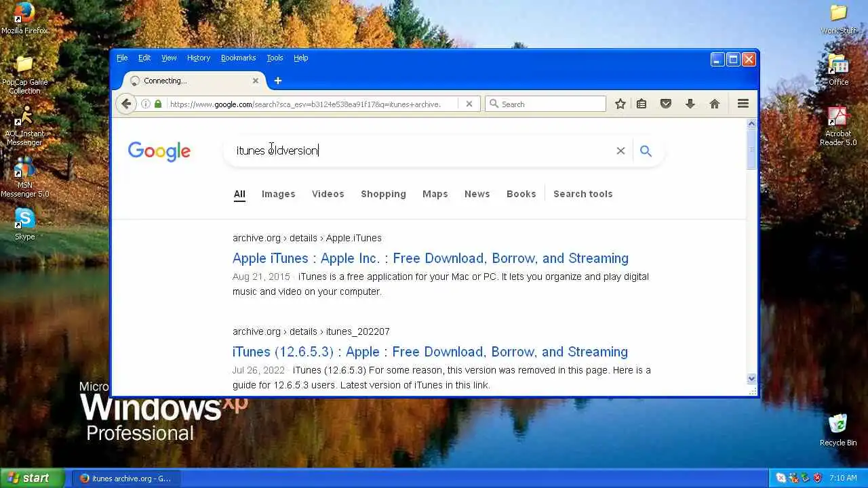Open iTunes (12.6.5.3) archive result link
The width and height of the screenshot is (868, 488).
430,352
